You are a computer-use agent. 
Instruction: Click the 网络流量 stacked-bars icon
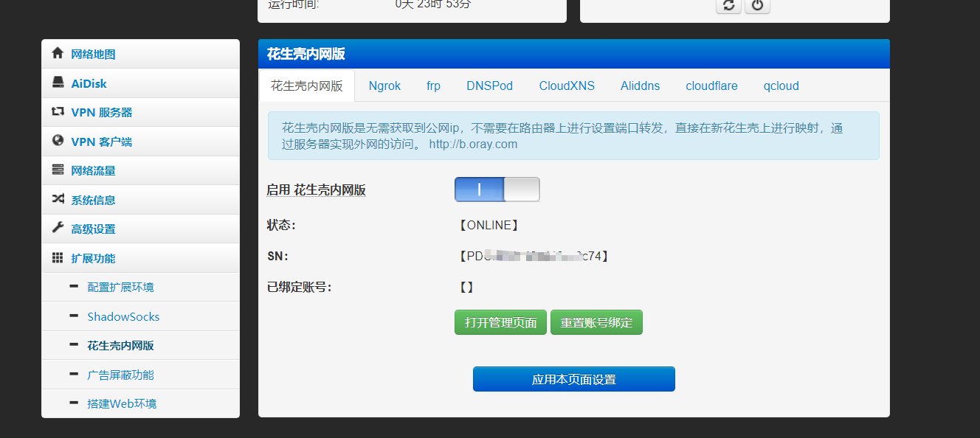point(58,170)
